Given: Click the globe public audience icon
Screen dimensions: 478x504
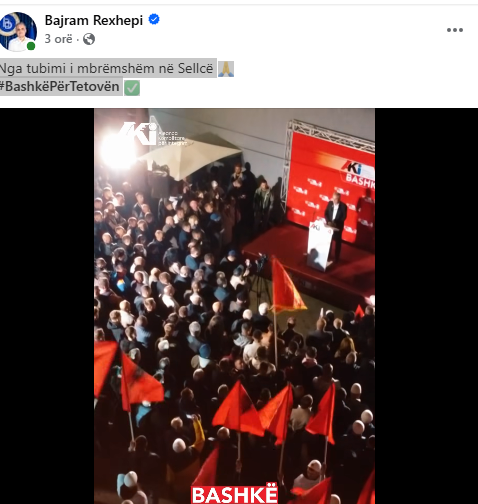Looking at the screenshot, I should tap(89, 39).
